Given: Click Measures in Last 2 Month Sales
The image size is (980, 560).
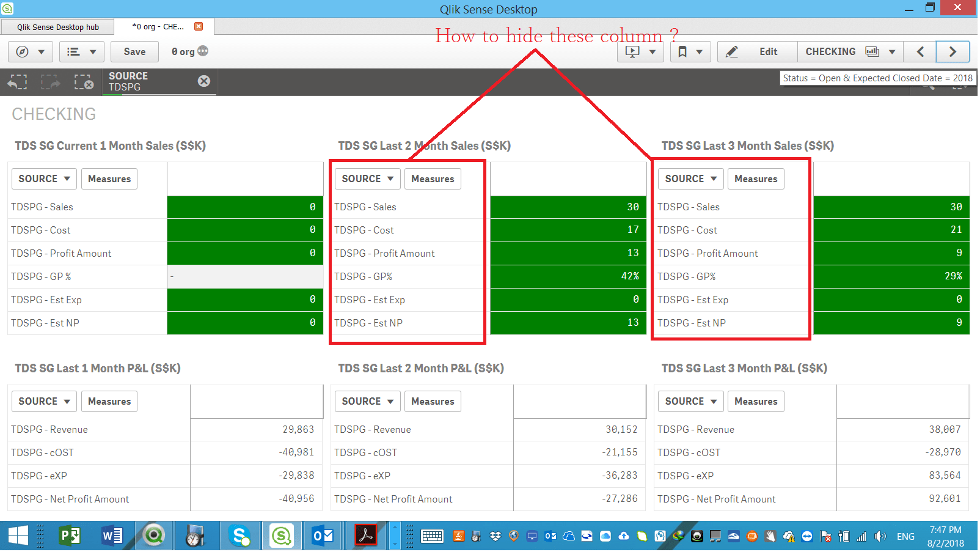Looking at the screenshot, I should 433,179.
